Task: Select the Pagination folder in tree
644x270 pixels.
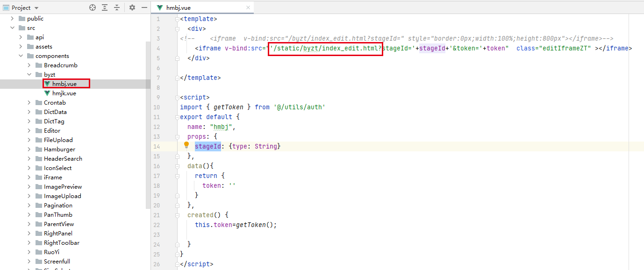Action: coord(58,205)
